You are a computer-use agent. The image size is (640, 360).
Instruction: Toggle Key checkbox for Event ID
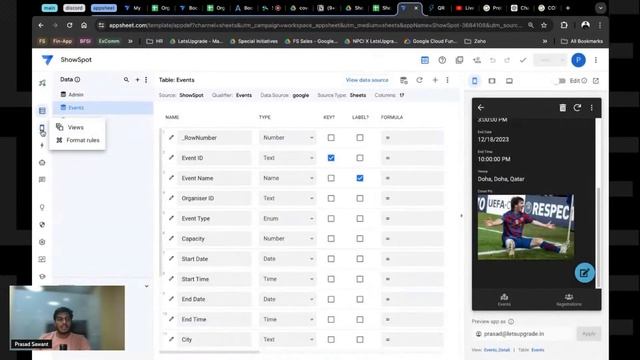pos(331,158)
